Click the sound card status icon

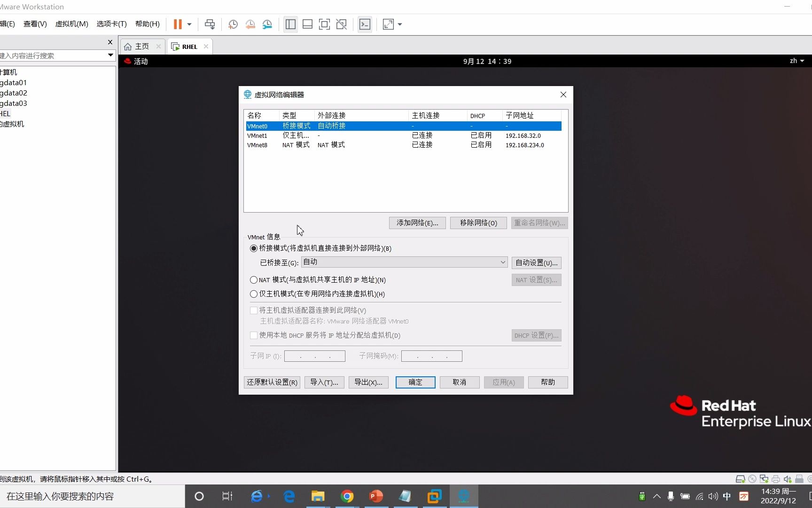coord(788,479)
